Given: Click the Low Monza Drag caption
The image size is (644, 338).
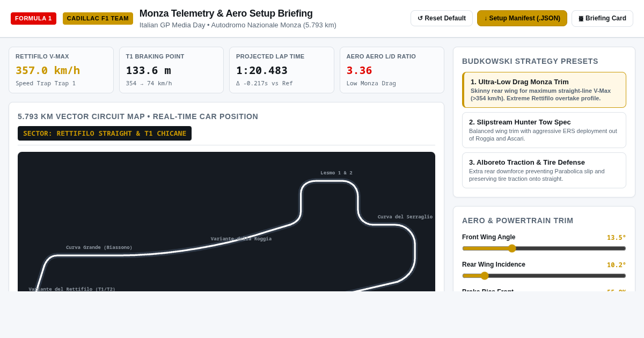Looking at the screenshot, I should (x=371, y=83).
